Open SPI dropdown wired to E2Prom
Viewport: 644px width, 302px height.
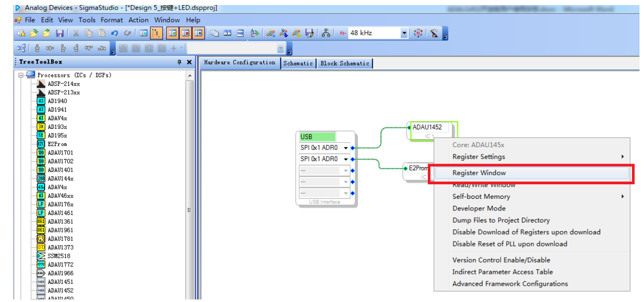point(346,159)
